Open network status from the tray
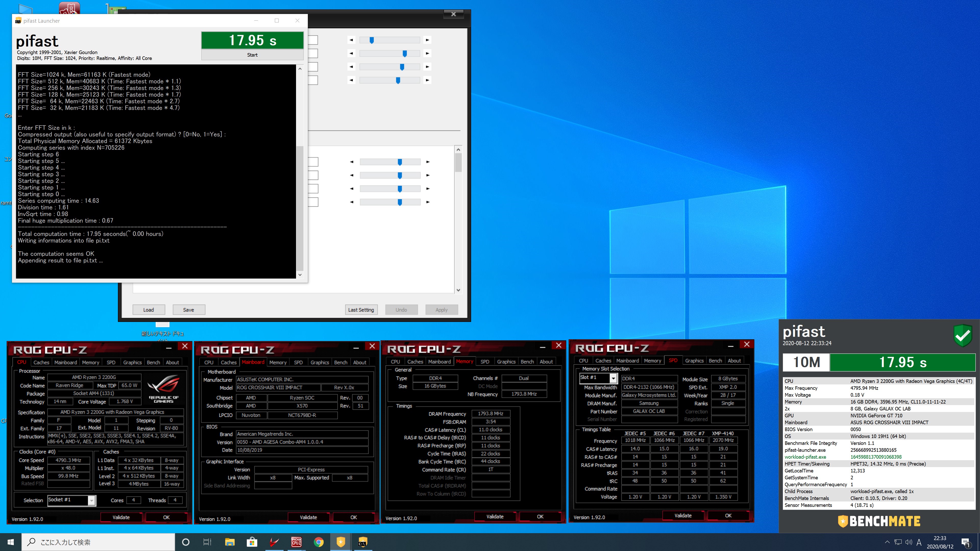980x551 pixels. coord(898,542)
